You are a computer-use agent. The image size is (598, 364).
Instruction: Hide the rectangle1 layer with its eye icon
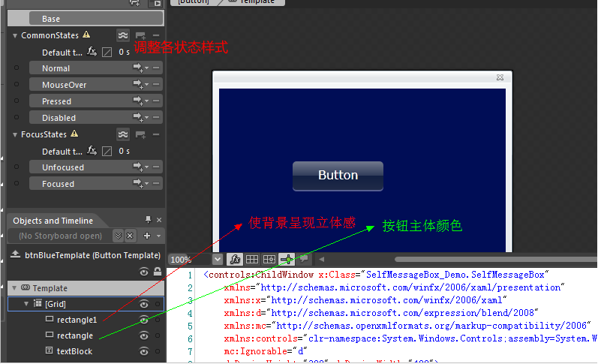pyautogui.click(x=143, y=320)
